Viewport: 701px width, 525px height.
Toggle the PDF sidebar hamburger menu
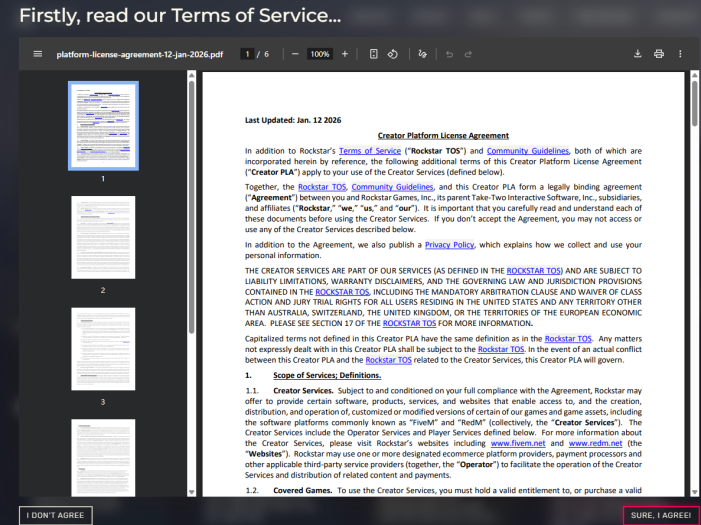[x=38, y=54]
